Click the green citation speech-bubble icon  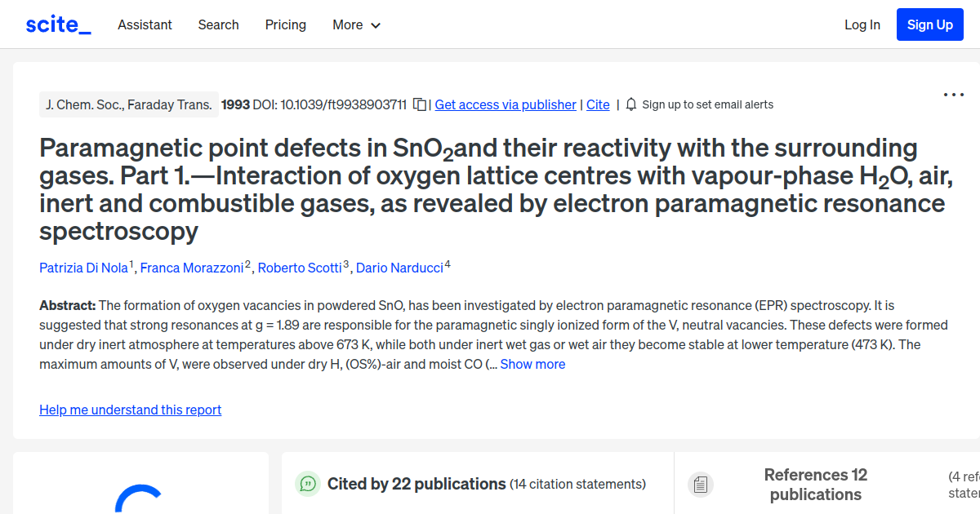[x=307, y=484]
